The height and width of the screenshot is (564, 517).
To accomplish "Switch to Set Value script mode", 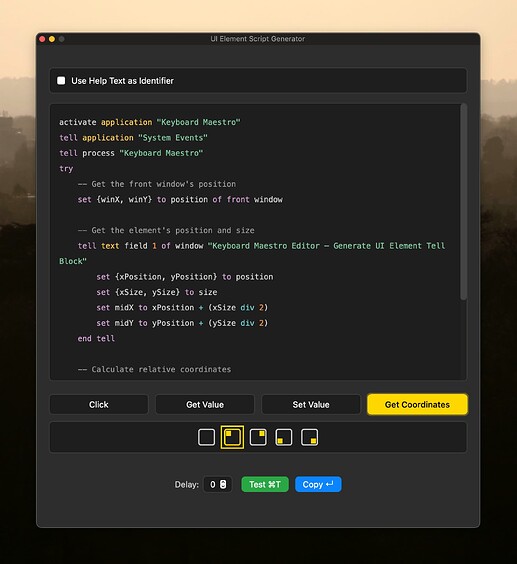I will [x=311, y=405].
